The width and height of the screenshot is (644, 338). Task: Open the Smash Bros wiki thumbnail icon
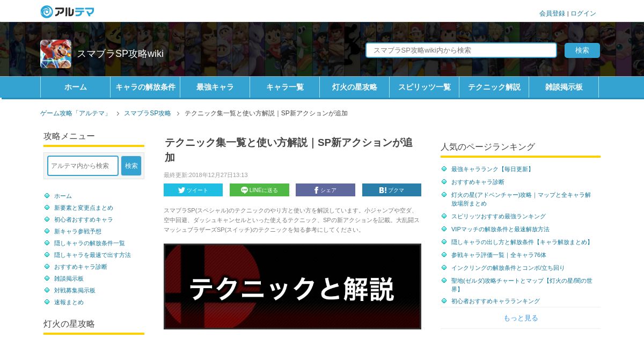click(x=56, y=54)
